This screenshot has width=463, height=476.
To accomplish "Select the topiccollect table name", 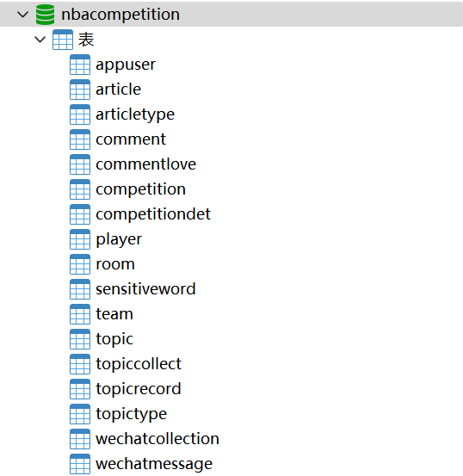I will [139, 364].
